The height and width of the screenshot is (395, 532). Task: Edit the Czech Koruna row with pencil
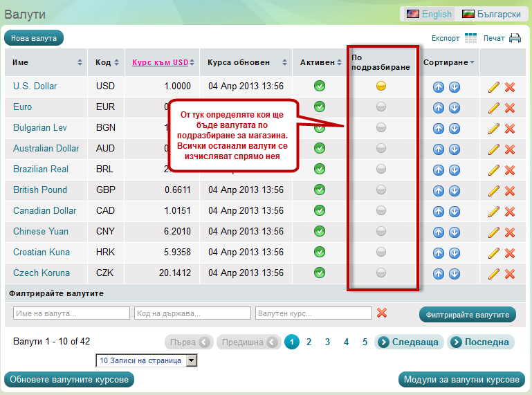tap(493, 273)
